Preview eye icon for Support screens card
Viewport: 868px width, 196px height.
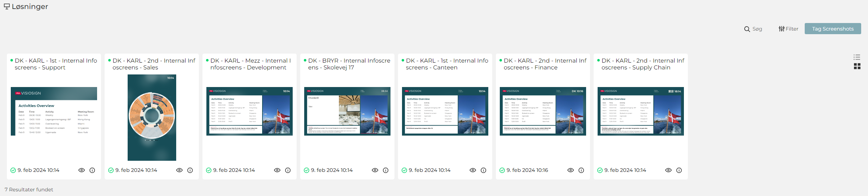(82, 170)
